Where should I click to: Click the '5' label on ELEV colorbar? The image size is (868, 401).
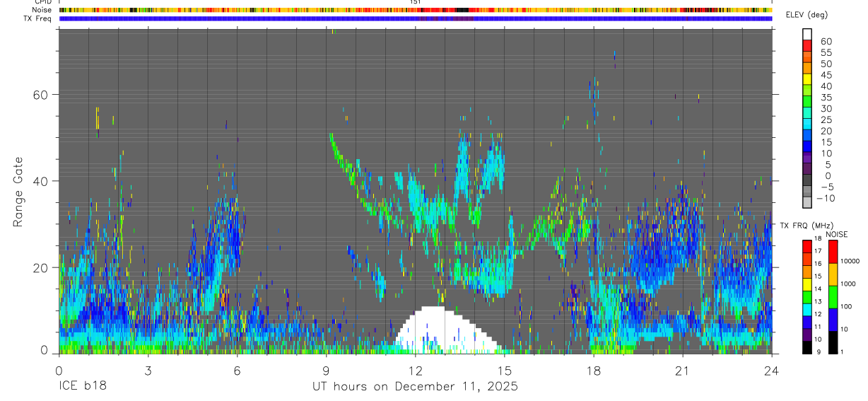pyautogui.click(x=828, y=165)
